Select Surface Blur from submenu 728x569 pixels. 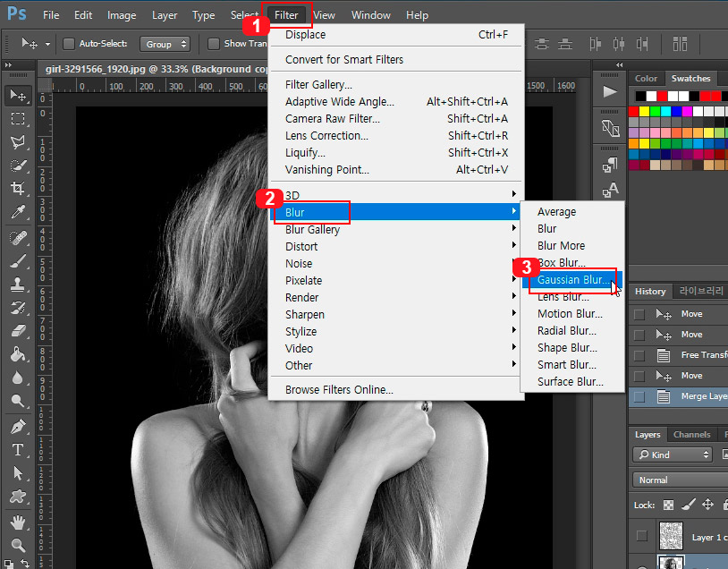click(x=572, y=381)
